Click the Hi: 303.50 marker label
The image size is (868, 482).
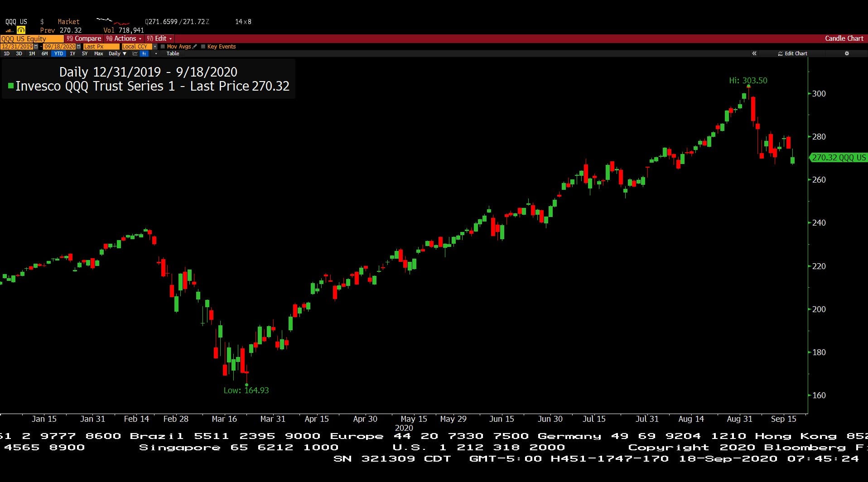pyautogui.click(x=748, y=80)
